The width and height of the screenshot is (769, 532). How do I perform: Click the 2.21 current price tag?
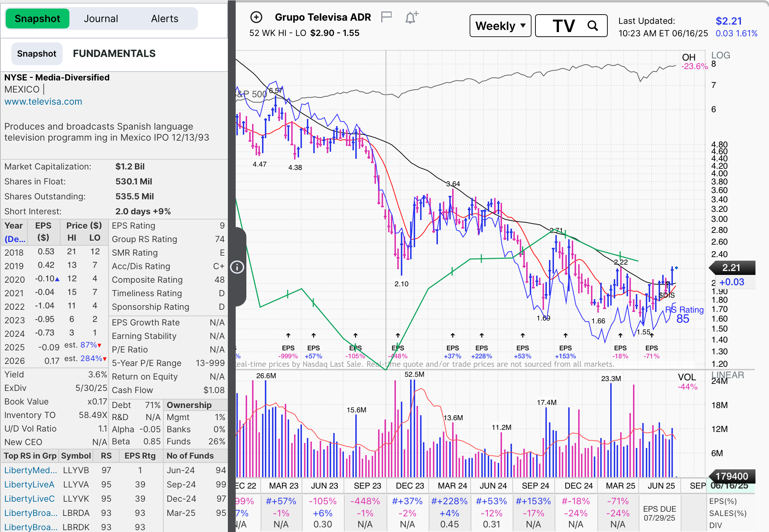(x=733, y=267)
